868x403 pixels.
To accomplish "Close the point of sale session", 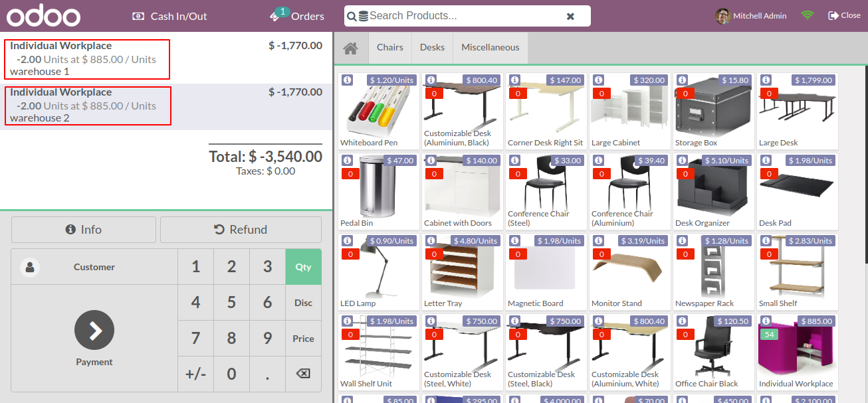I will [x=844, y=15].
